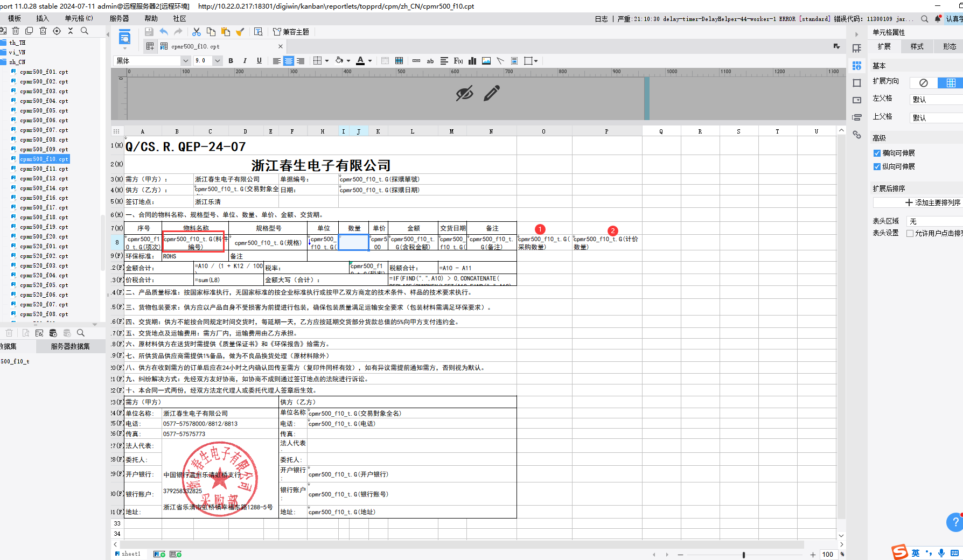
Task: Open the 模板 menu
Action: point(15,18)
